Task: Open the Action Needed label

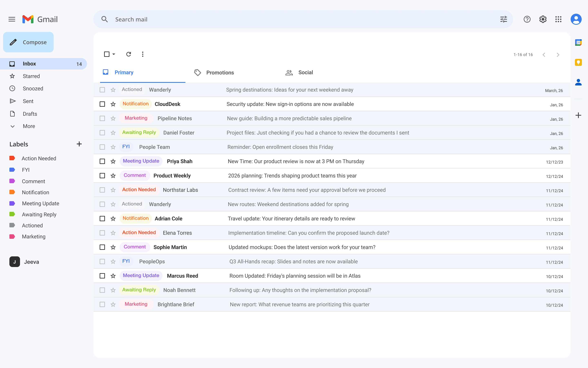Action: coord(39,158)
